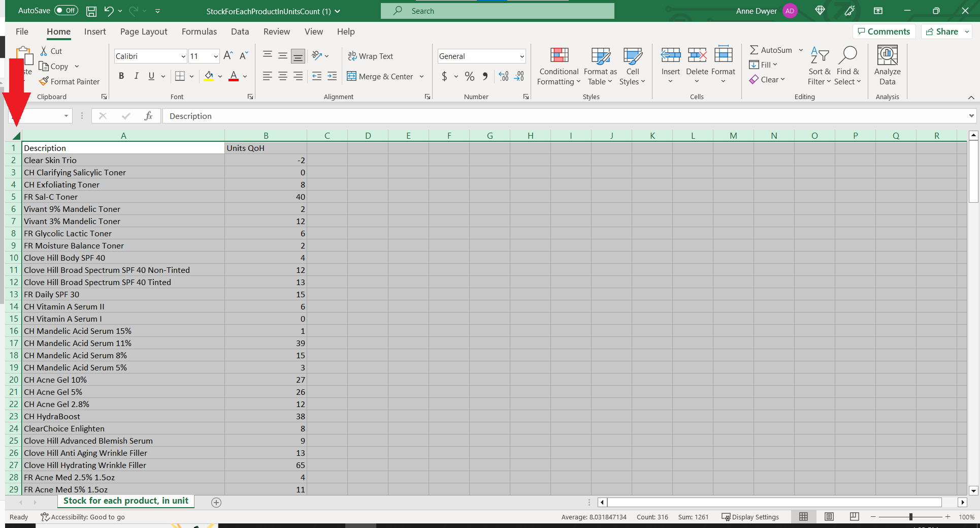Expand the Merge & Center dropdown arrow
This screenshot has width=980, height=528.
coord(421,77)
